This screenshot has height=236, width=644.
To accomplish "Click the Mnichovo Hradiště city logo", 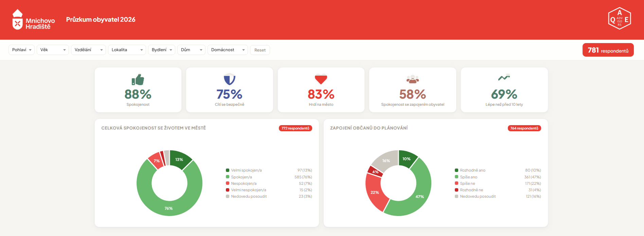I will (33, 20).
